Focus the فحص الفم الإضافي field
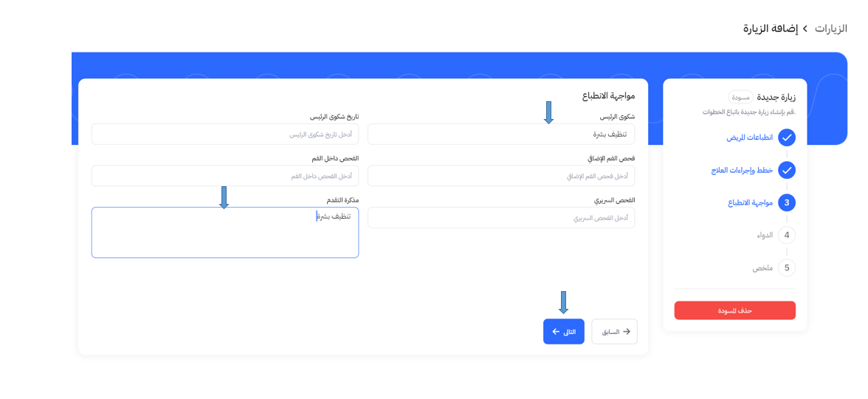 [500, 176]
